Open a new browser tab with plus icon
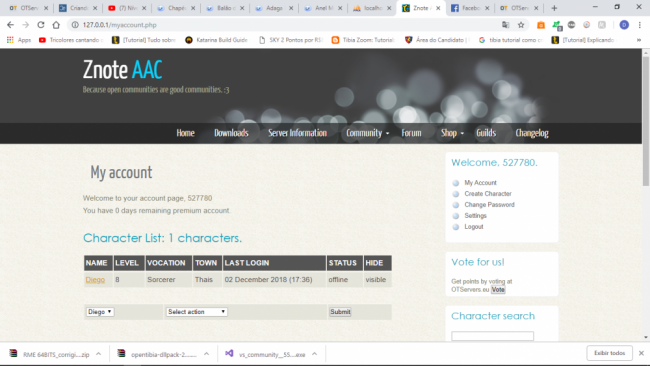 [x=554, y=8]
